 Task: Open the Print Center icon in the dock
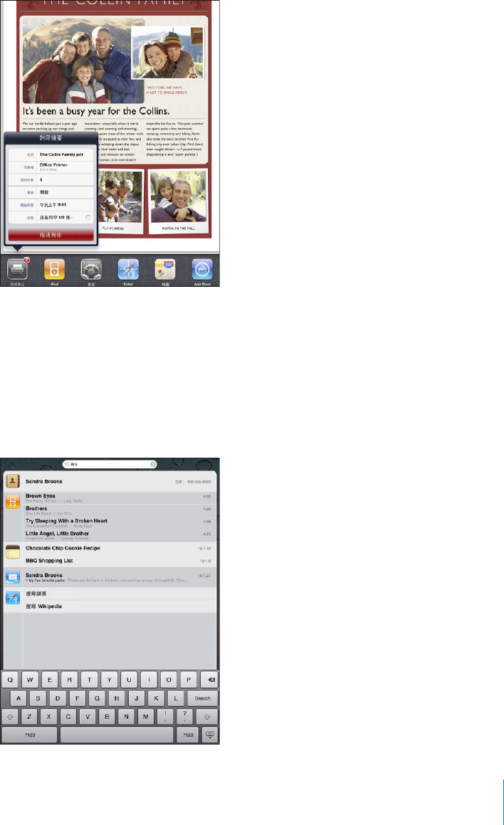click(x=17, y=270)
